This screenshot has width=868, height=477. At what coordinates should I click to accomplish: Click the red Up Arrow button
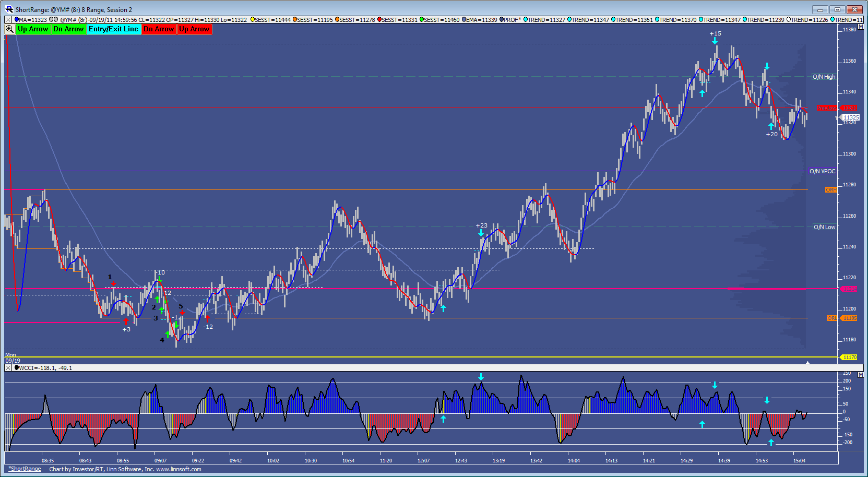click(x=194, y=29)
